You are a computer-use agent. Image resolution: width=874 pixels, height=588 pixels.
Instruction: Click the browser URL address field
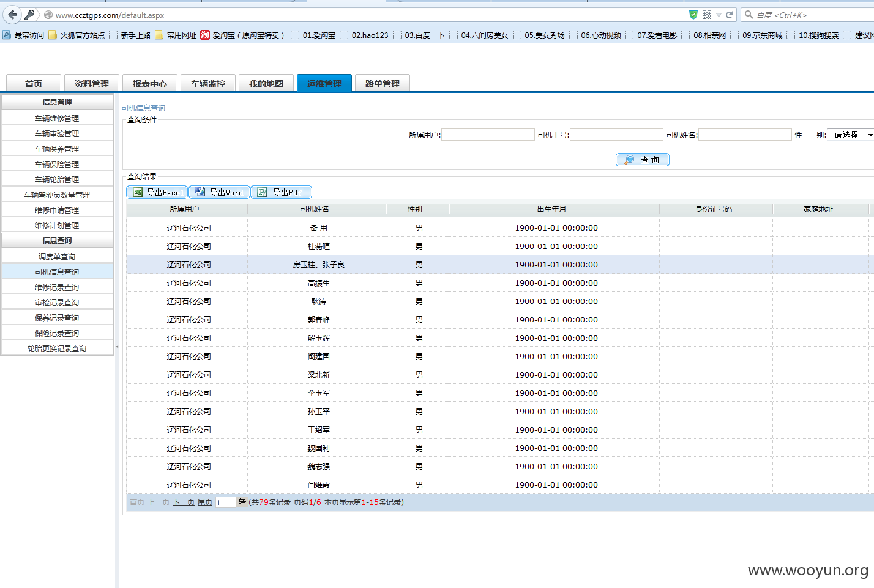pos(367,15)
